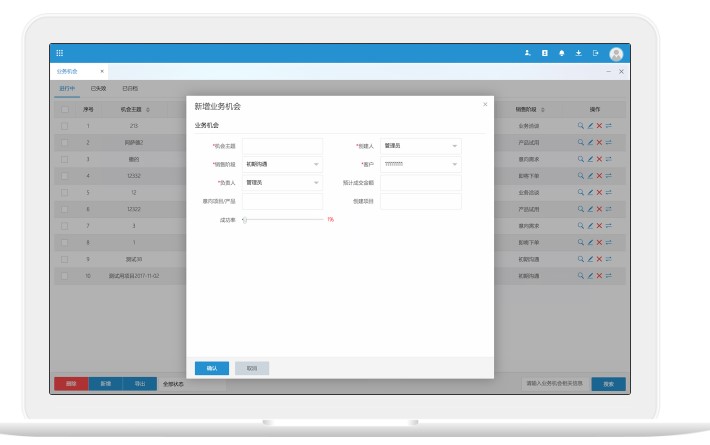Switch to the 已失败 tab
Screen dimensions: 710x445
click(x=99, y=88)
